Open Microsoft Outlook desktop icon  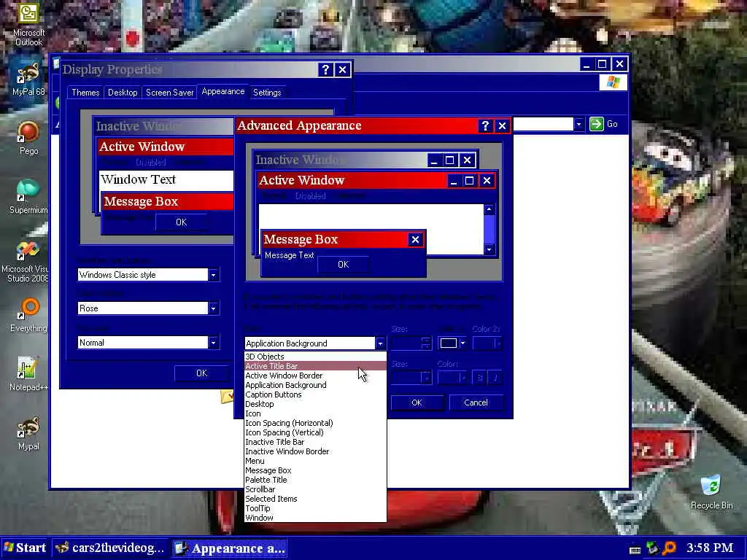point(28,25)
